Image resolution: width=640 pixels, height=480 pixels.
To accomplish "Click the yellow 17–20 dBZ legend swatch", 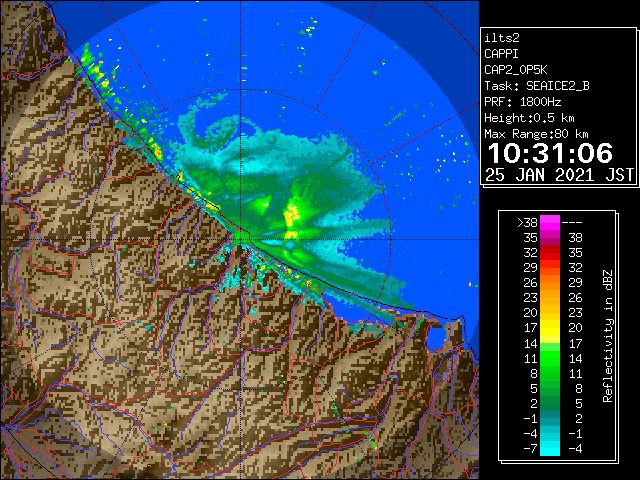I will (550, 328).
